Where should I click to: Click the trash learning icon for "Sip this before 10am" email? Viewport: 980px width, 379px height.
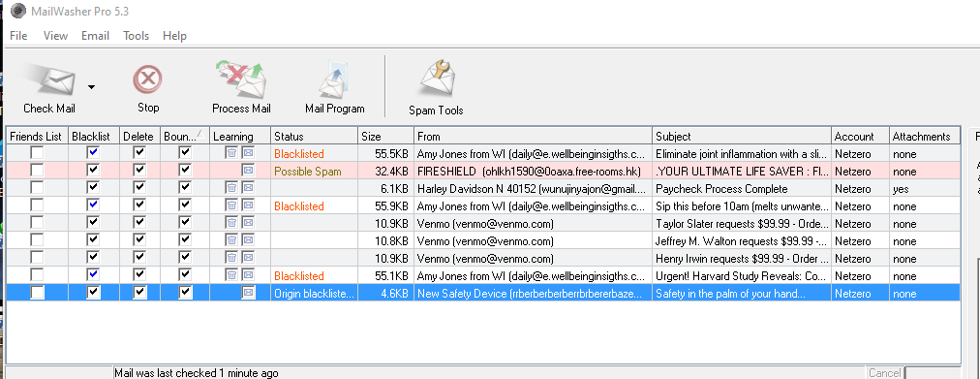tap(231, 205)
